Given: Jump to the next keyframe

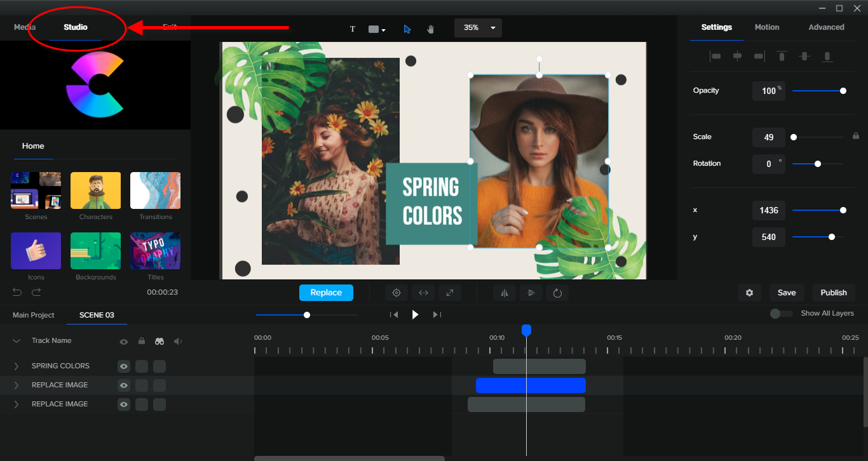Looking at the screenshot, I should point(437,314).
